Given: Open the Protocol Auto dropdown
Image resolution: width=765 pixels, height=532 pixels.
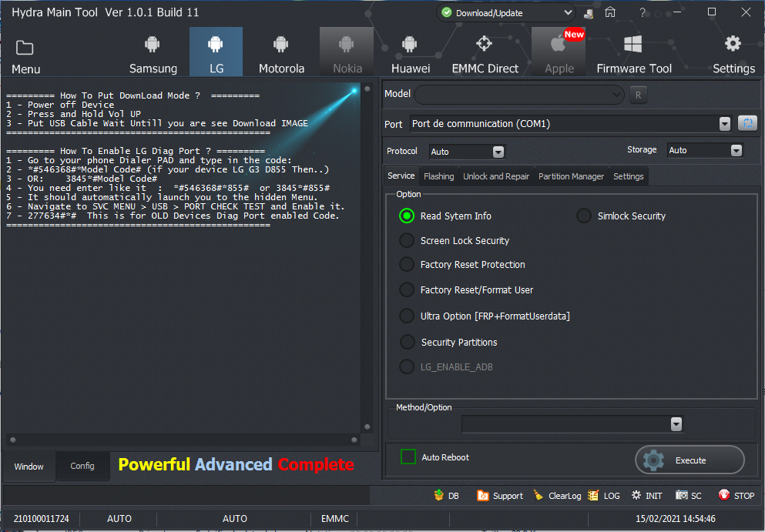Looking at the screenshot, I should pyautogui.click(x=498, y=152).
